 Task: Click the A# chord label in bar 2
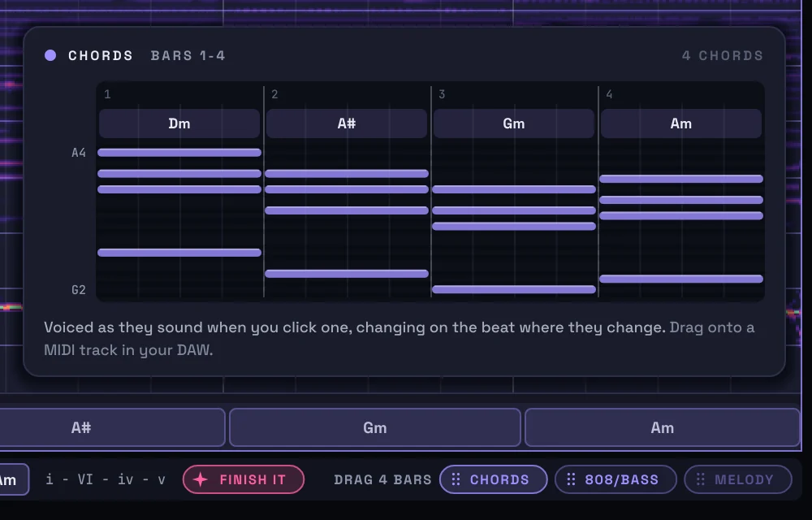pos(347,123)
